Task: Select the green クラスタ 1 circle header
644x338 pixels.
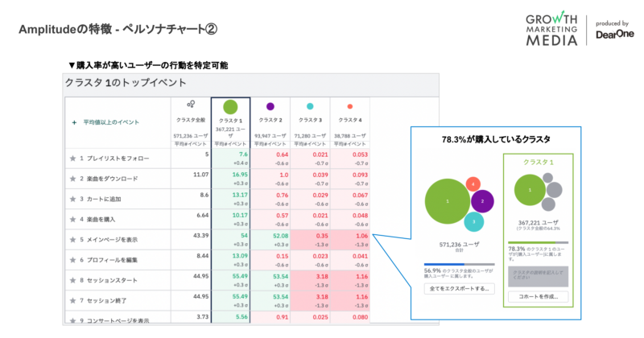Action: click(230, 107)
